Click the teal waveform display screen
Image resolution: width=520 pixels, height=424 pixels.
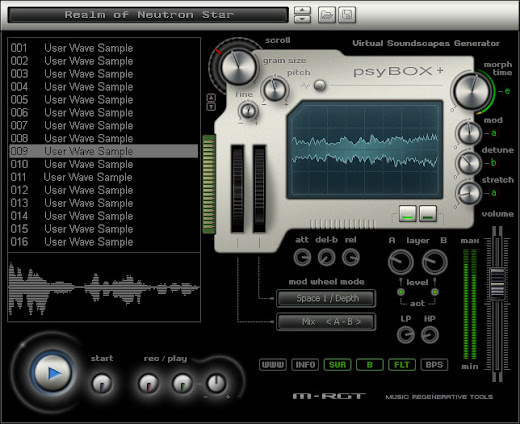[x=365, y=149]
